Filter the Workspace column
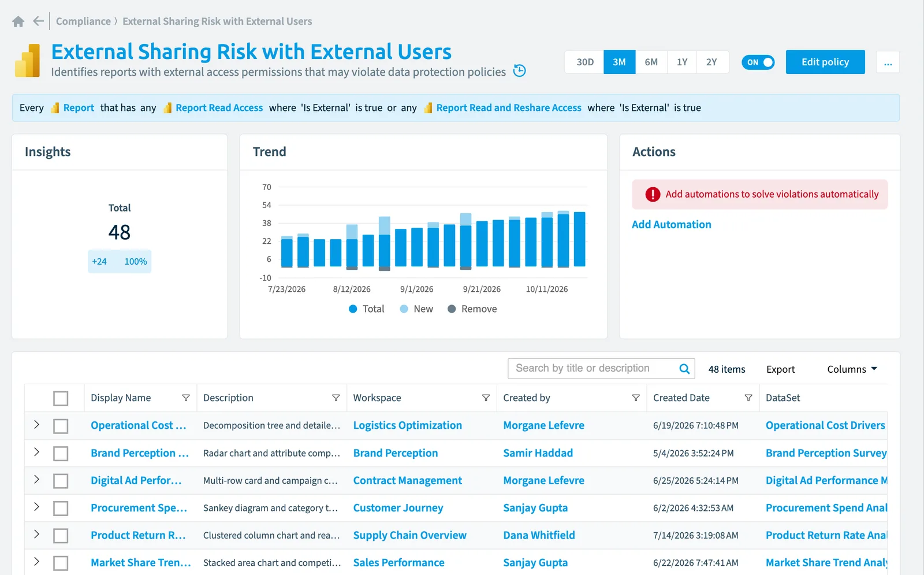 (x=486, y=398)
